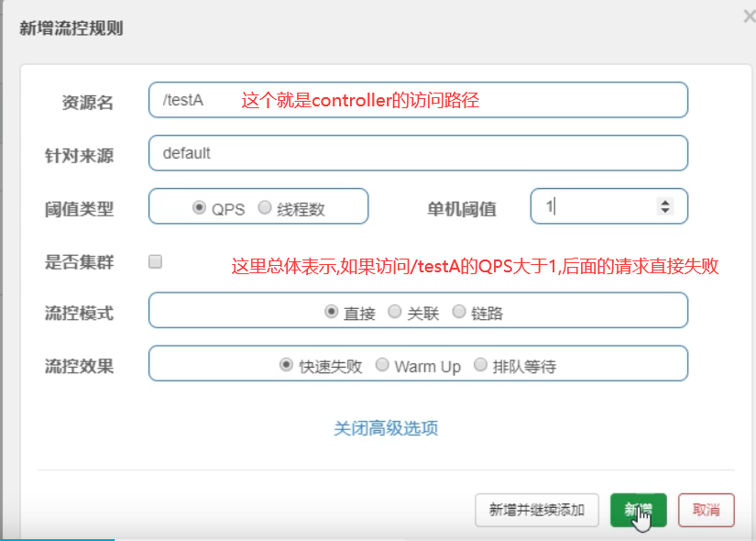Click the 阈值类型 label
This screenshot has width=756, height=541.
click(79, 209)
